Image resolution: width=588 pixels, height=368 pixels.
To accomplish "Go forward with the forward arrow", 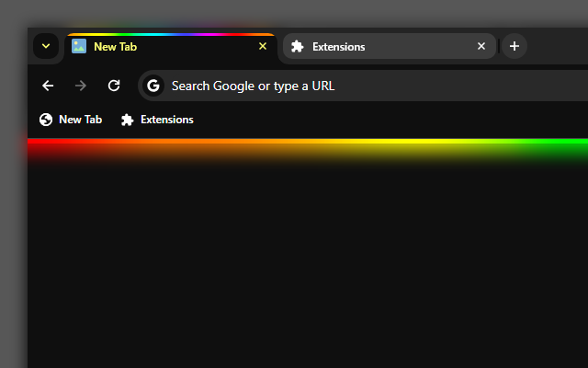I will (x=81, y=86).
